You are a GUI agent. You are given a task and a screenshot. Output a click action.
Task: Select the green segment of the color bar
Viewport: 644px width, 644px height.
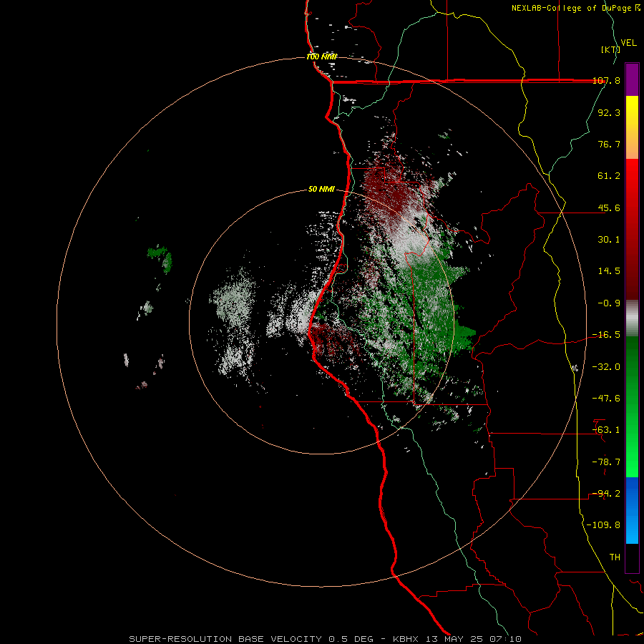632,406
